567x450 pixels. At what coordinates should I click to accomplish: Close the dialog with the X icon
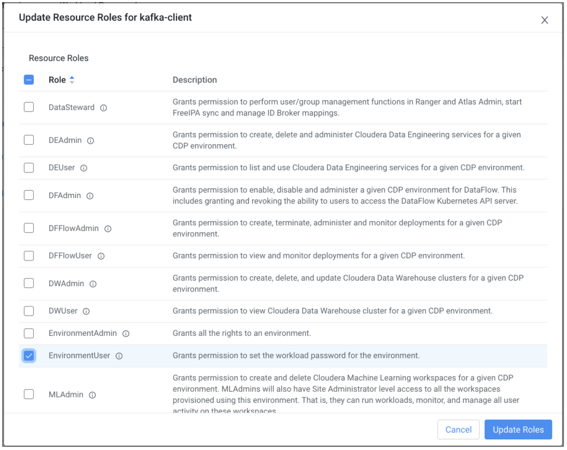tap(544, 20)
